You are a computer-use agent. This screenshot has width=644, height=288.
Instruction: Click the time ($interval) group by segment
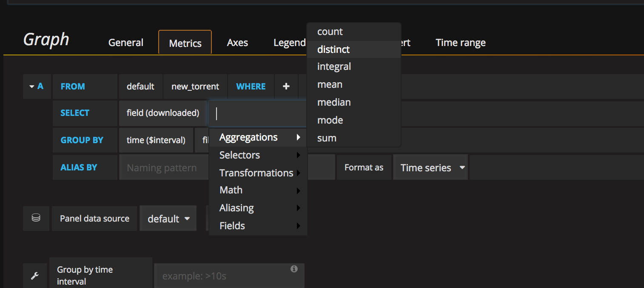[x=156, y=140]
